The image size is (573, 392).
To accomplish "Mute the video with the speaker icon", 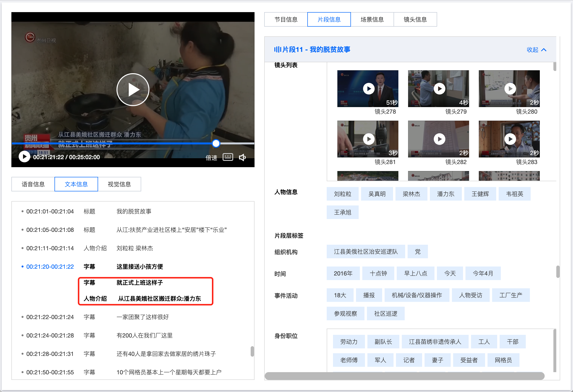I will [242, 157].
